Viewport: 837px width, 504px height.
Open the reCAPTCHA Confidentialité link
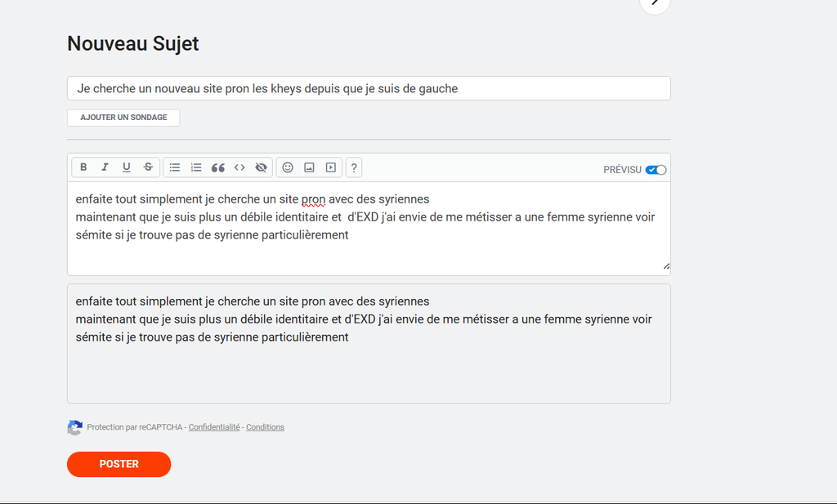click(x=214, y=427)
